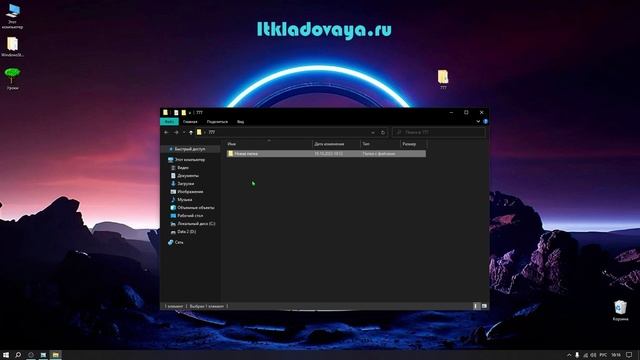Open the Windows Start menu
640x360 pixels.
click(x=6, y=355)
